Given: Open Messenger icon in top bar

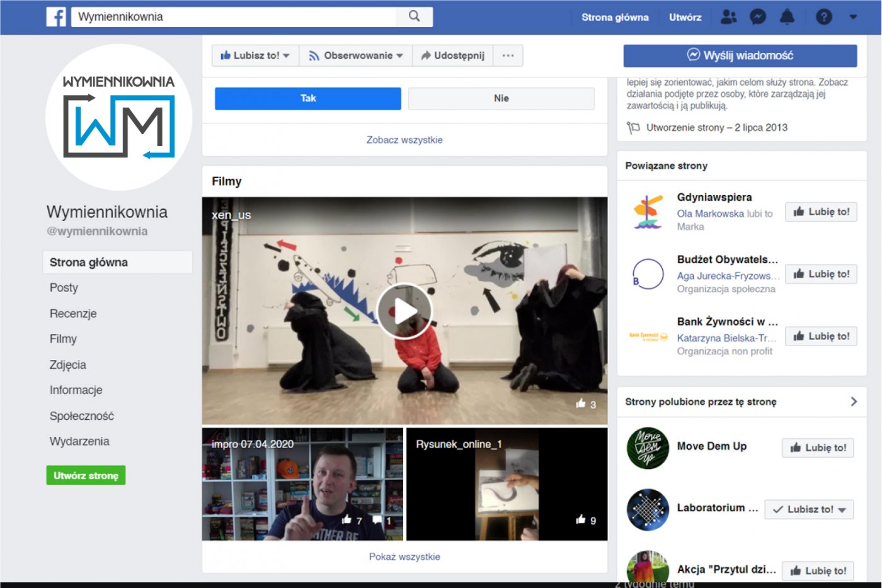Looking at the screenshot, I should 758,17.
